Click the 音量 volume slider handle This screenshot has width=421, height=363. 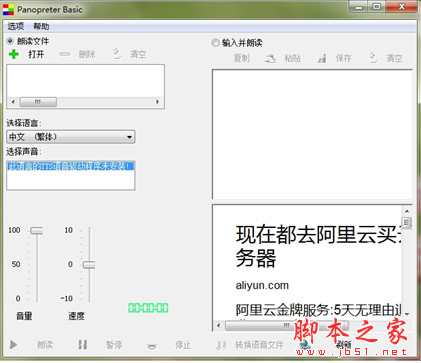pos(37,230)
